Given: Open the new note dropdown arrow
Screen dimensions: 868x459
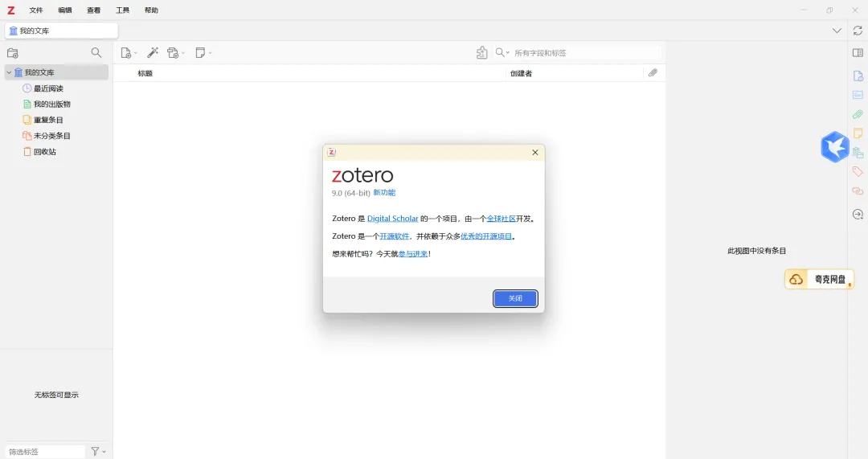Looking at the screenshot, I should 211,53.
